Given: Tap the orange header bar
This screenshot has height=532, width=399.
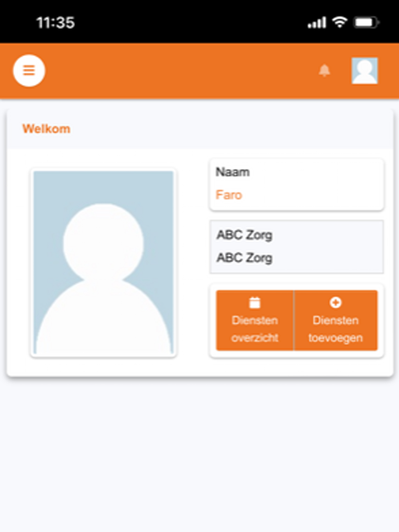Looking at the screenshot, I should 199,71.
